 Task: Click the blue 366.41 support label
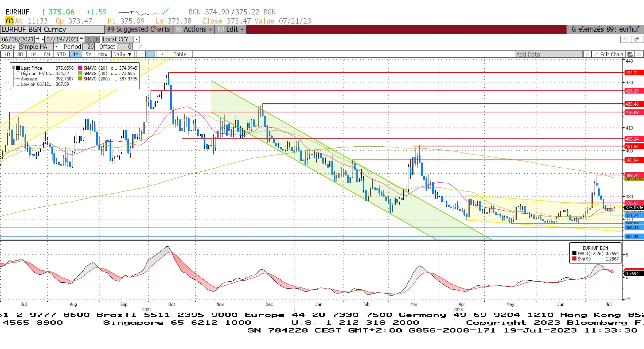coord(634,228)
